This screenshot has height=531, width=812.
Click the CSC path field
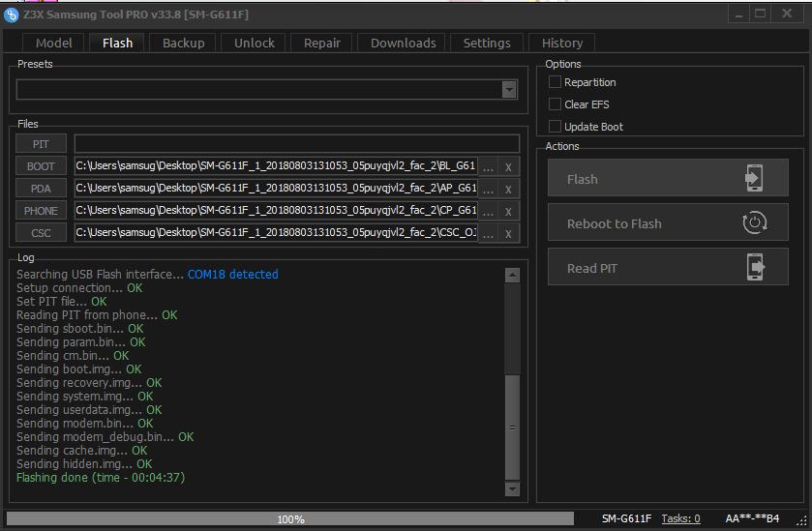[276, 233]
